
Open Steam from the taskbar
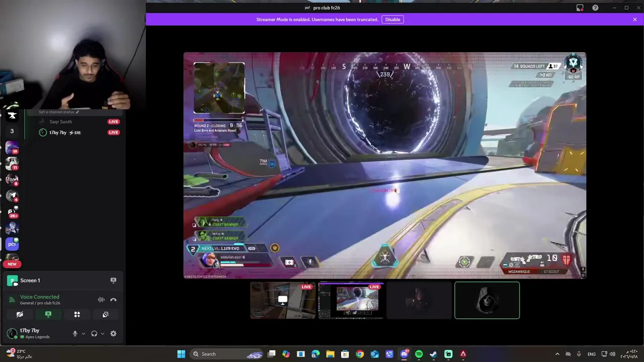point(434,354)
